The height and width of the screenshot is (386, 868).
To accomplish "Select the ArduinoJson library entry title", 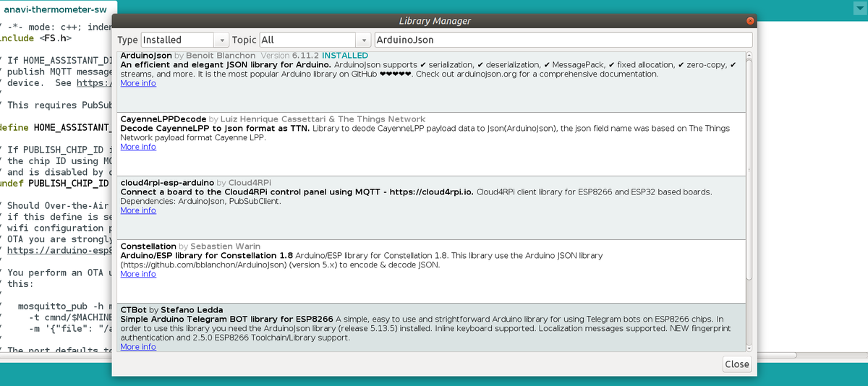I will (146, 56).
